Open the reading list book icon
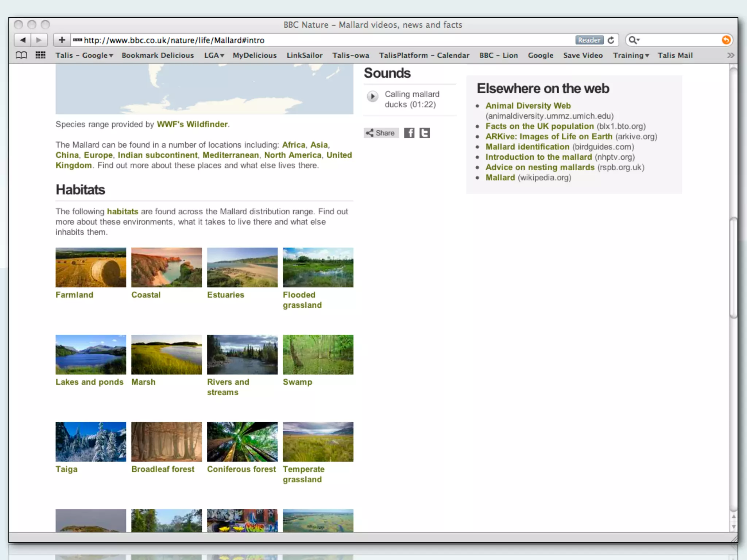747x560 pixels. click(21, 55)
